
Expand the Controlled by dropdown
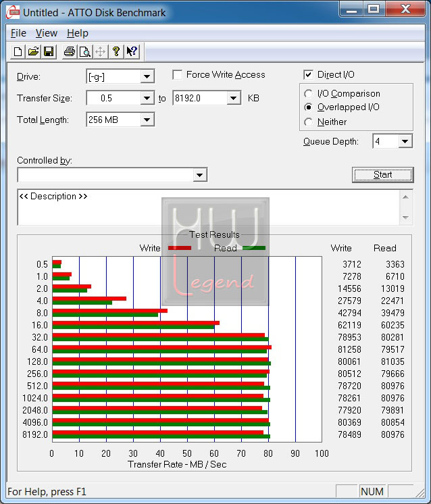(199, 175)
